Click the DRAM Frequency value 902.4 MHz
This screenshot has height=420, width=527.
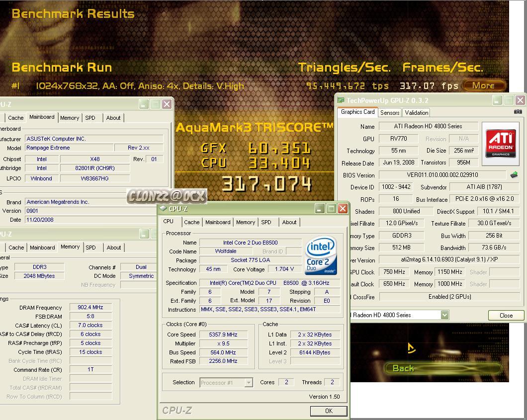pos(90,307)
